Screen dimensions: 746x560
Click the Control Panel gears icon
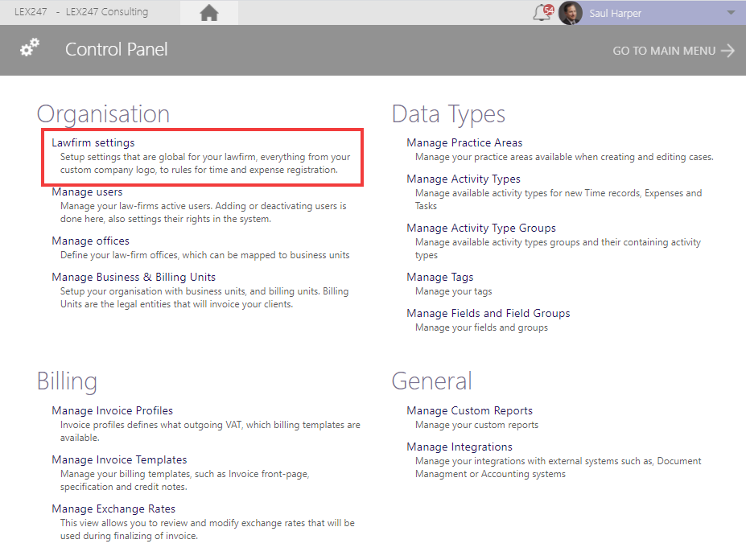pos(30,47)
